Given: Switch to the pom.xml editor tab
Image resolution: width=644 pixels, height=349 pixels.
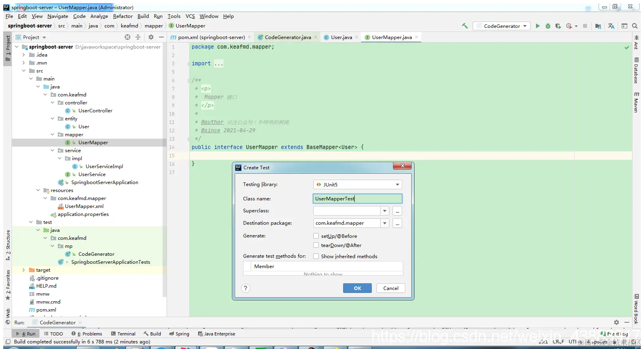Looking at the screenshot, I should pyautogui.click(x=211, y=37).
